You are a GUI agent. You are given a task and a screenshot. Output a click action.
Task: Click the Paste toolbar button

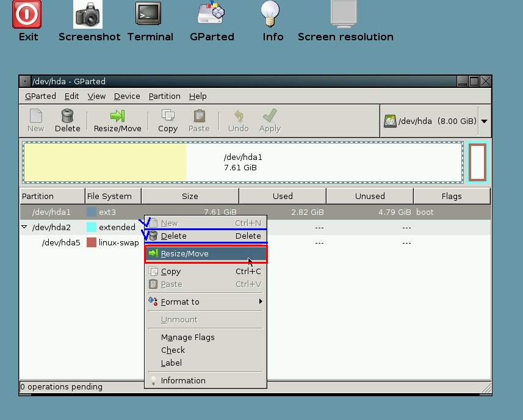(x=199, y=120)
